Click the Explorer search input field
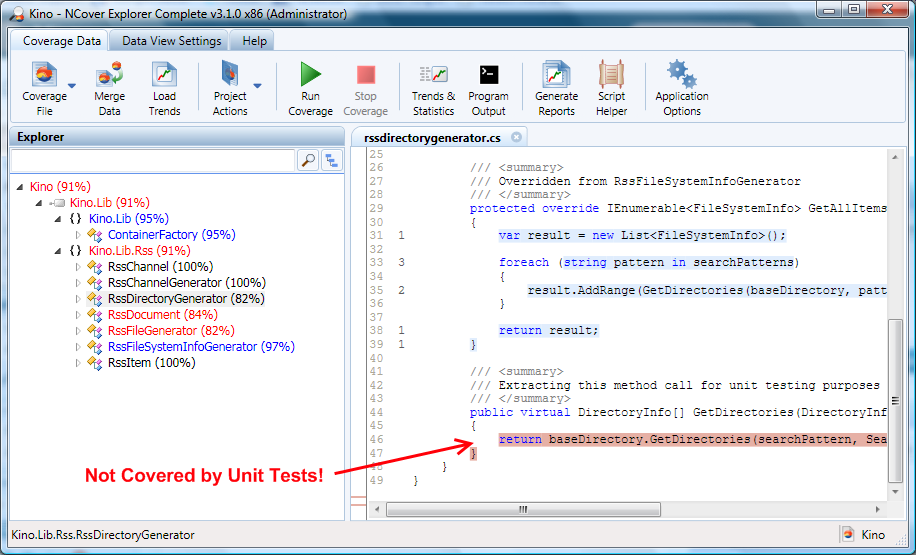 tap(153, 160)
